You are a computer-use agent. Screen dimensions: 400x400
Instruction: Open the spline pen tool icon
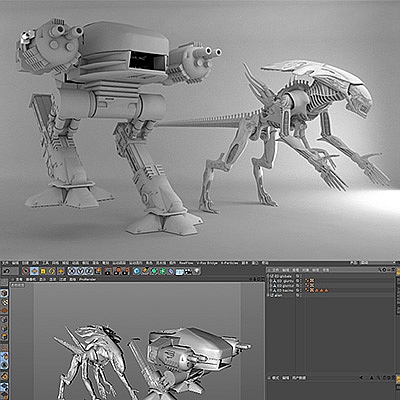[x=145, y=271]
